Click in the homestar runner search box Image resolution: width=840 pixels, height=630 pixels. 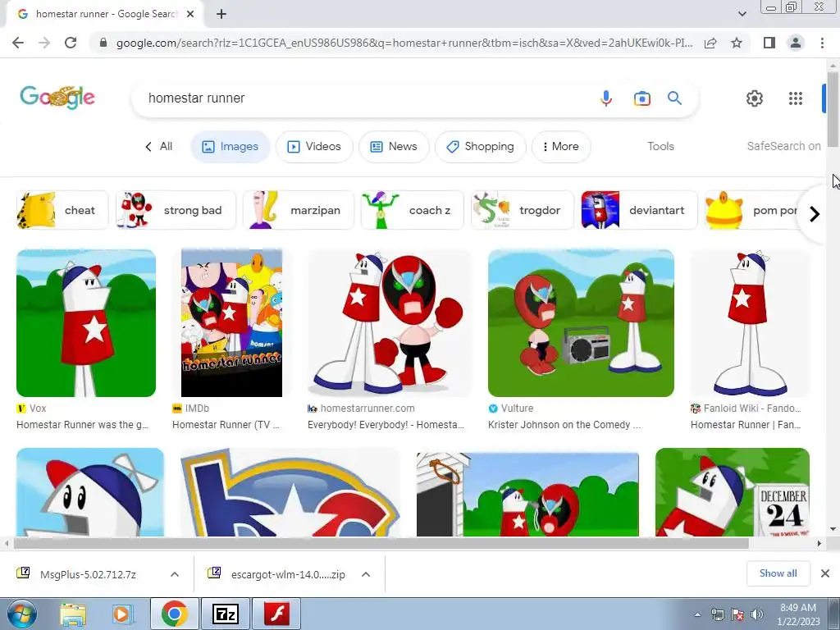pyautogui.click(x=364, y=98)
